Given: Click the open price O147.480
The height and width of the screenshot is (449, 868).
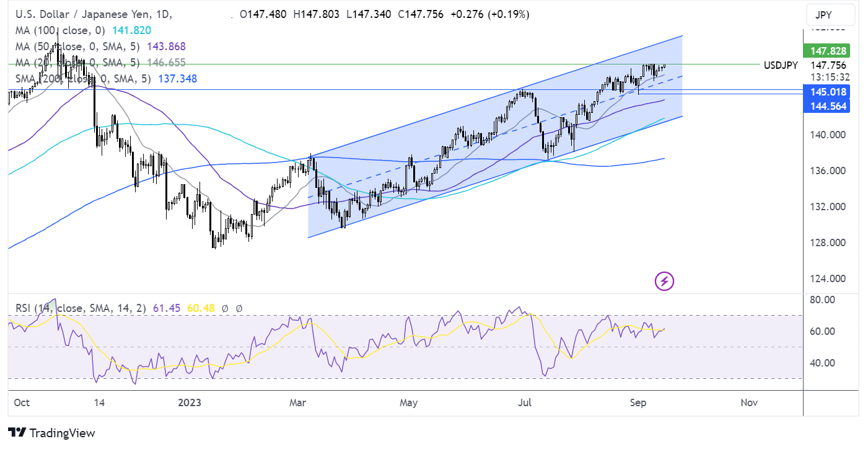Looking at the screenshot, I should point(263,14).
